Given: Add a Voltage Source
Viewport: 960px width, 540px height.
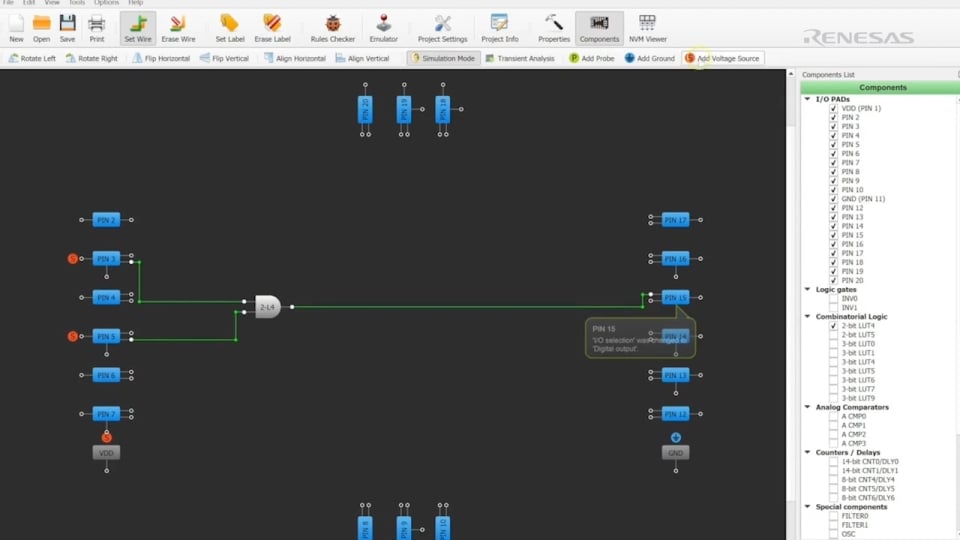Looking at the screenshot, I should (x=722, y=58).
